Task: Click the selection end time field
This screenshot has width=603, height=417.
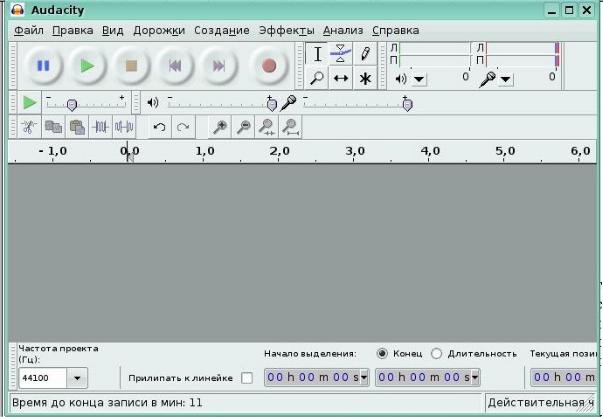Action: pyautogui.click(x=427, y=377)
